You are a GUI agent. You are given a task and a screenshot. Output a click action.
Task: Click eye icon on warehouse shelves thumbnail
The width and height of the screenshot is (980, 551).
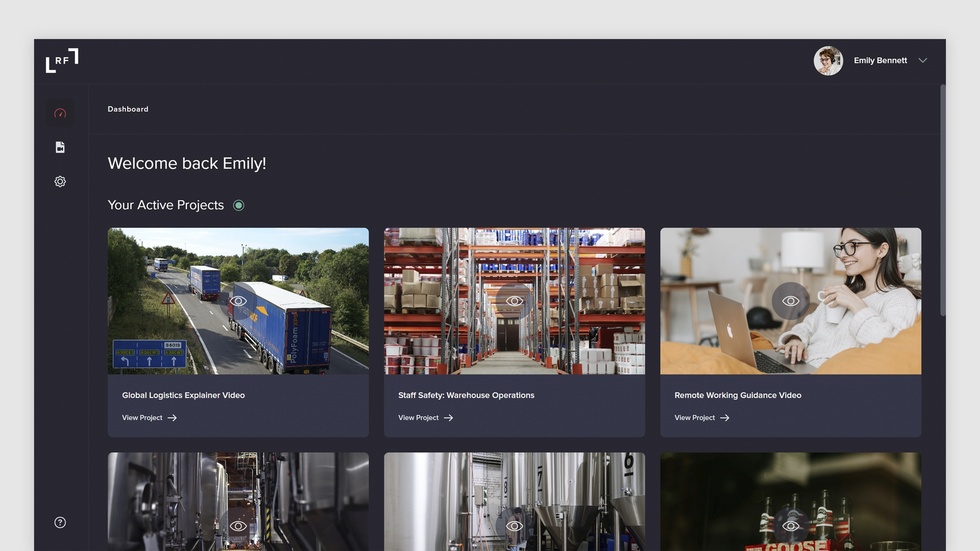(514, 301)
